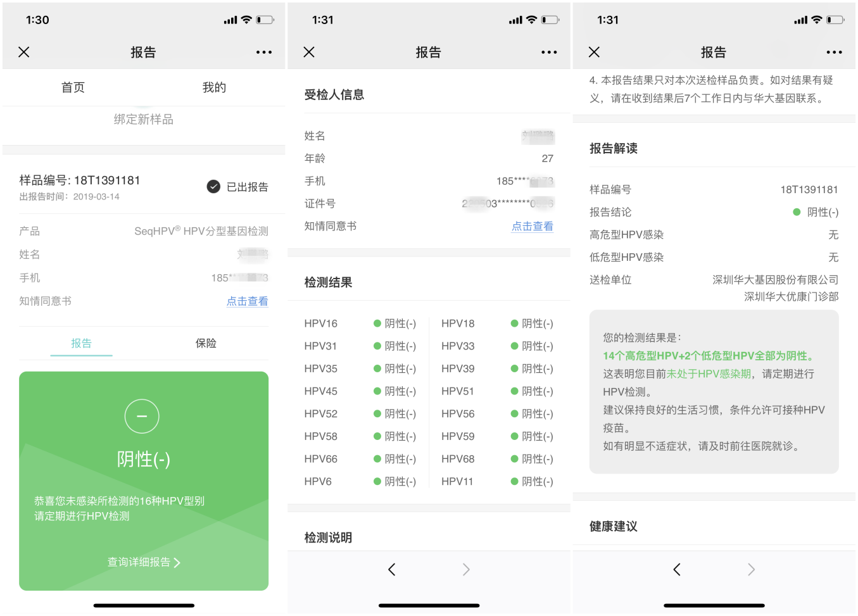Tap the 检测说明 section heading
This screenshot has width=858, height=616.
coord(328,537)
